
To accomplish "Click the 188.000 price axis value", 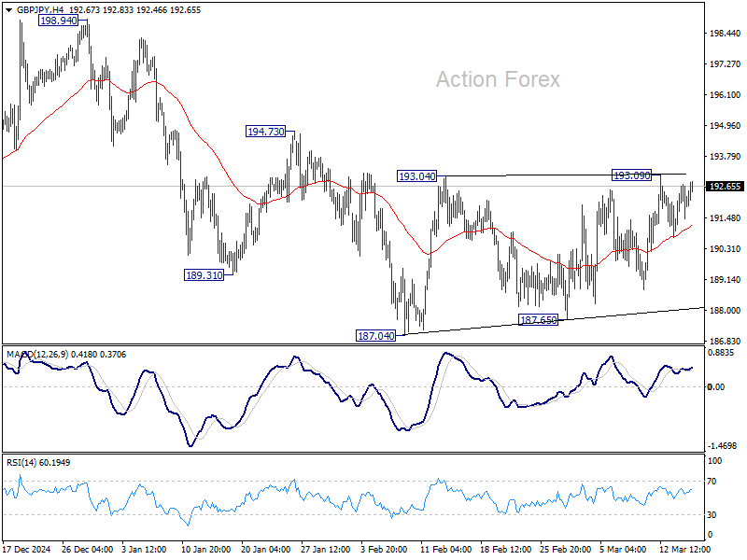I will [726, 311].
